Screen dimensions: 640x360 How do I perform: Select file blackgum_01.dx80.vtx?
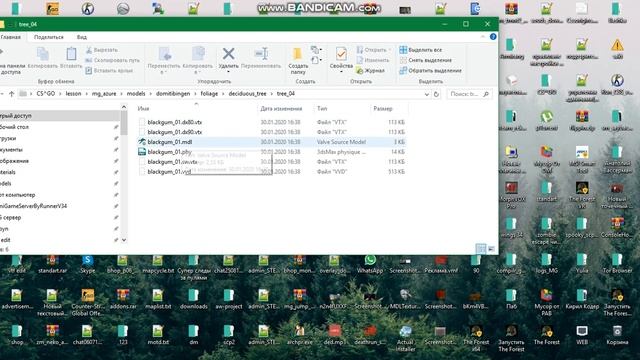pyautogui.click(x=175, y=122)
